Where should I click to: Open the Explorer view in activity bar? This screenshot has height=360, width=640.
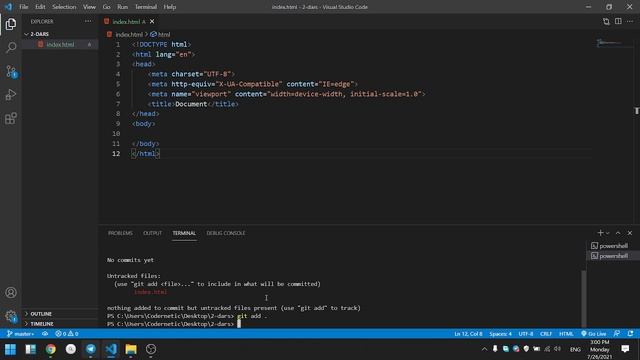11,24
